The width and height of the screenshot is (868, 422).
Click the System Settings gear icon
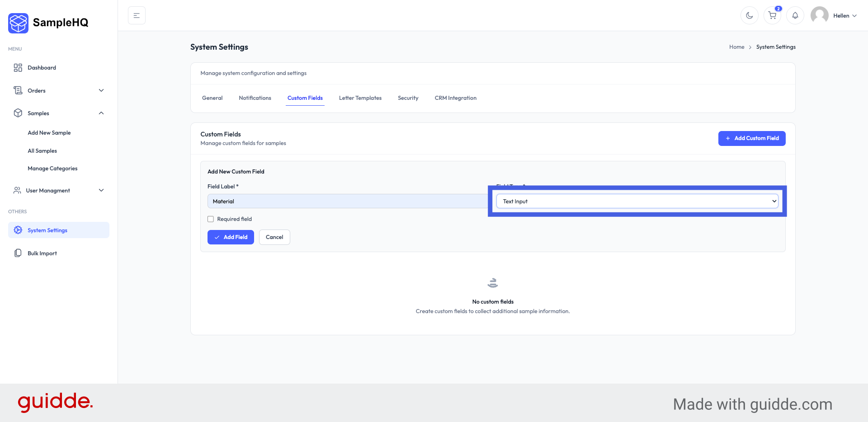coord(18,230)
